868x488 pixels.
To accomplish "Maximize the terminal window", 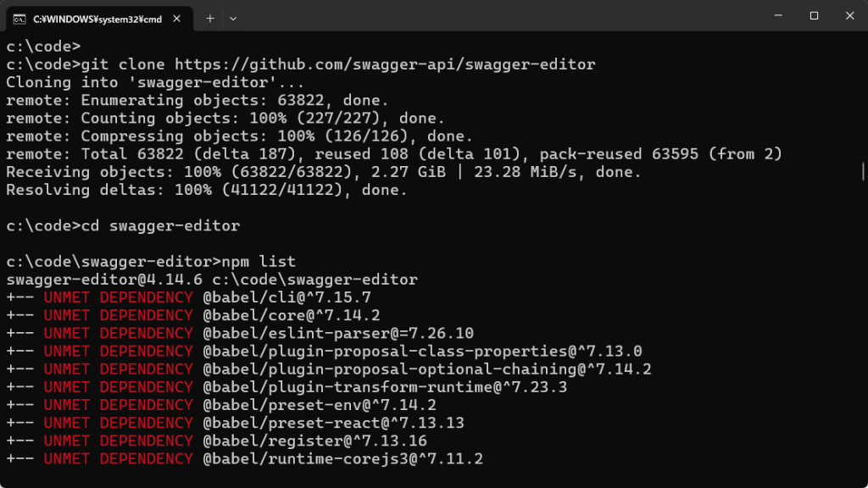I will tap(814, 15).
